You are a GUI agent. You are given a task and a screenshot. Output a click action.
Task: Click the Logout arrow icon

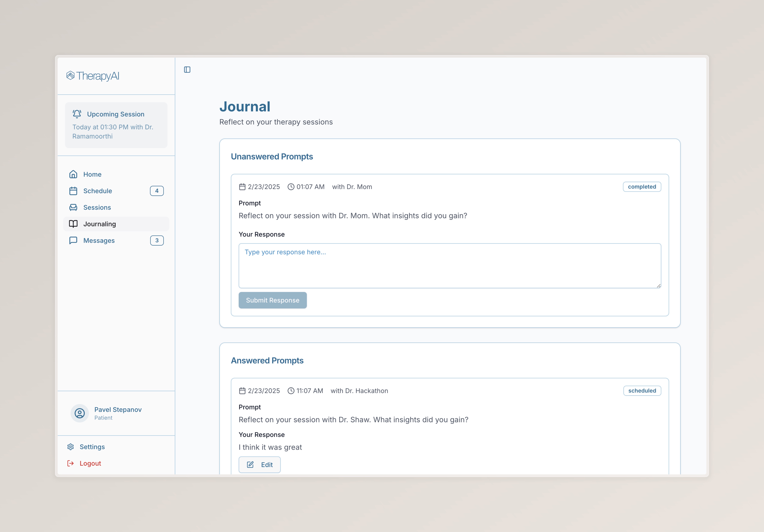[x=71, y=463]
